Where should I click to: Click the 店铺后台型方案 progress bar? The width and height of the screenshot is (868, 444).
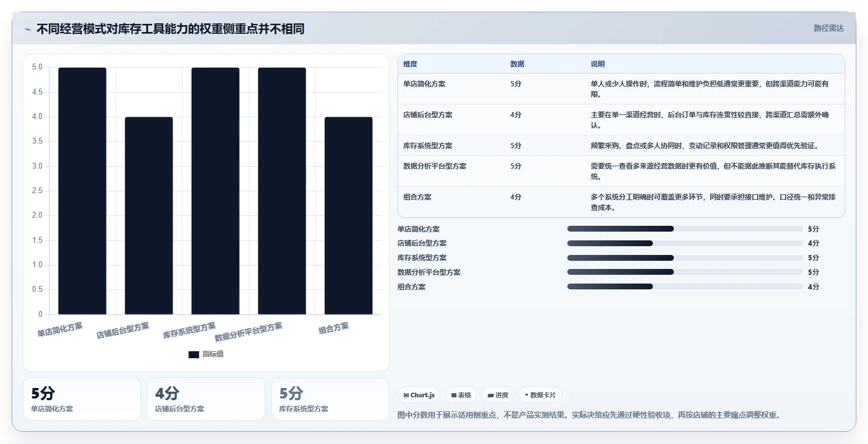tap(685, 243)
